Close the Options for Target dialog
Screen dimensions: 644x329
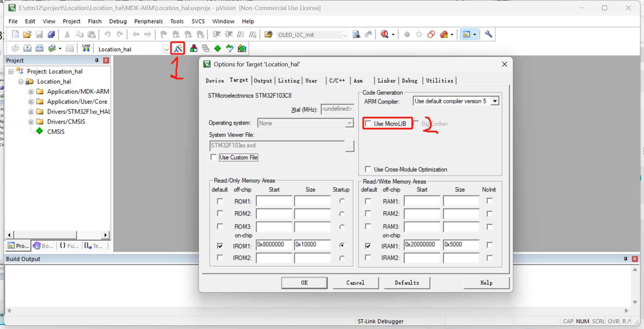point(504,64)
